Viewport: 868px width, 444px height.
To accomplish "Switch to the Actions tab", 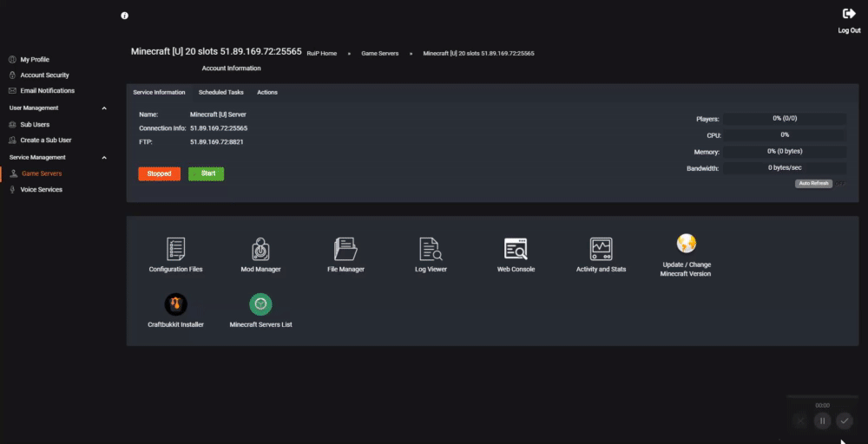I will pos(266,92).
